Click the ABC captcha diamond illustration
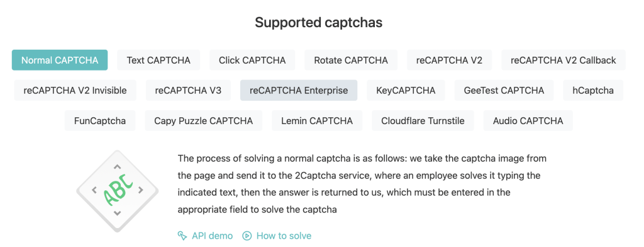The width and height of the screenshot is (644, 247). (x=117, y=190)
